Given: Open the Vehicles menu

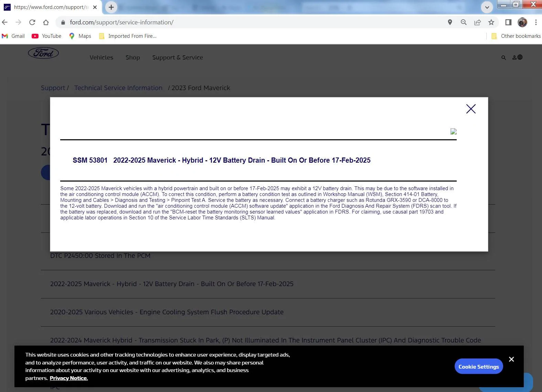Looking at the screenshot, I should (x=101, y=57).
